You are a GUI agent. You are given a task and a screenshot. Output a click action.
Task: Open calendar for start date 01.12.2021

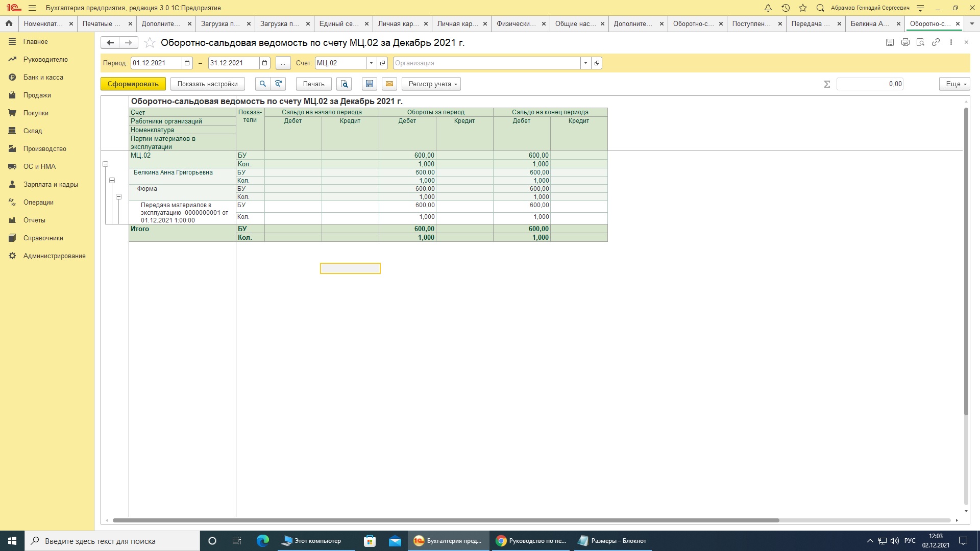pyautogui.click(x=187, y=63)
